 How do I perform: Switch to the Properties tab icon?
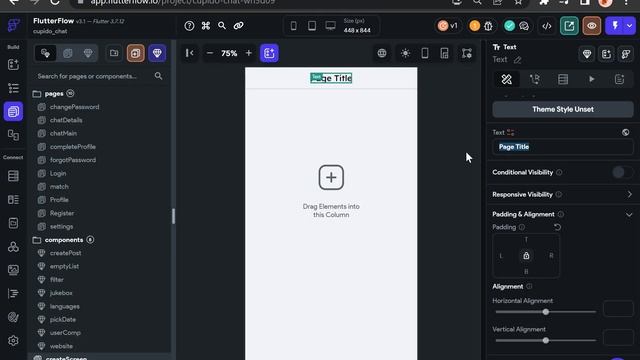coord(507,79)
